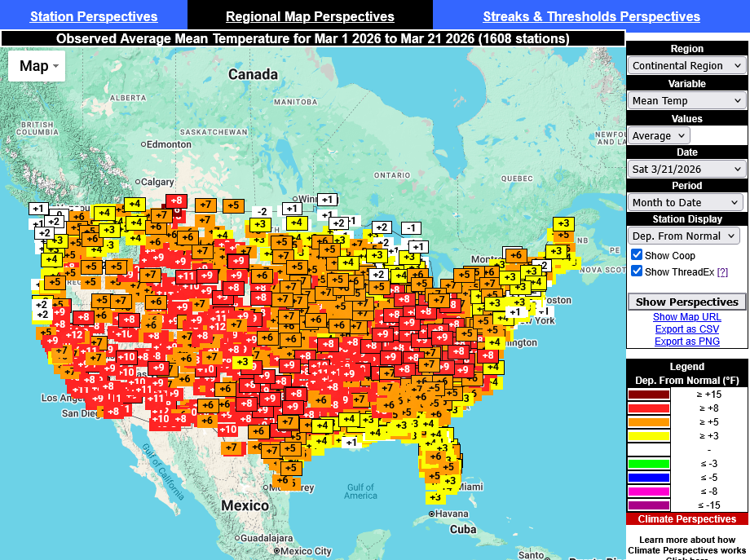Switch to the Station Perspectives tab
Image resolution: width=750 pixels, height=560 pixels.
(x=94, y=16)
